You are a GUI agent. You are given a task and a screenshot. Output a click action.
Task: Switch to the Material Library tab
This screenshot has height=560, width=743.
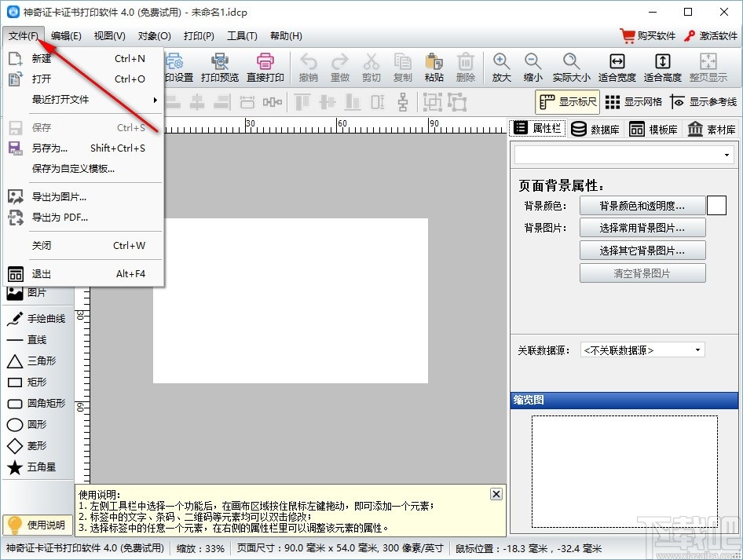tap(712, 129)
